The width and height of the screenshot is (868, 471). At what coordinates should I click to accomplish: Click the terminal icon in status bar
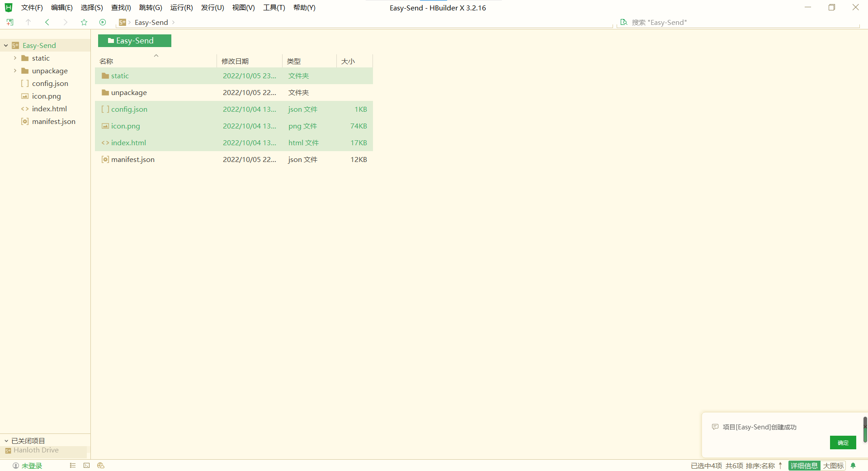point(87,466)
